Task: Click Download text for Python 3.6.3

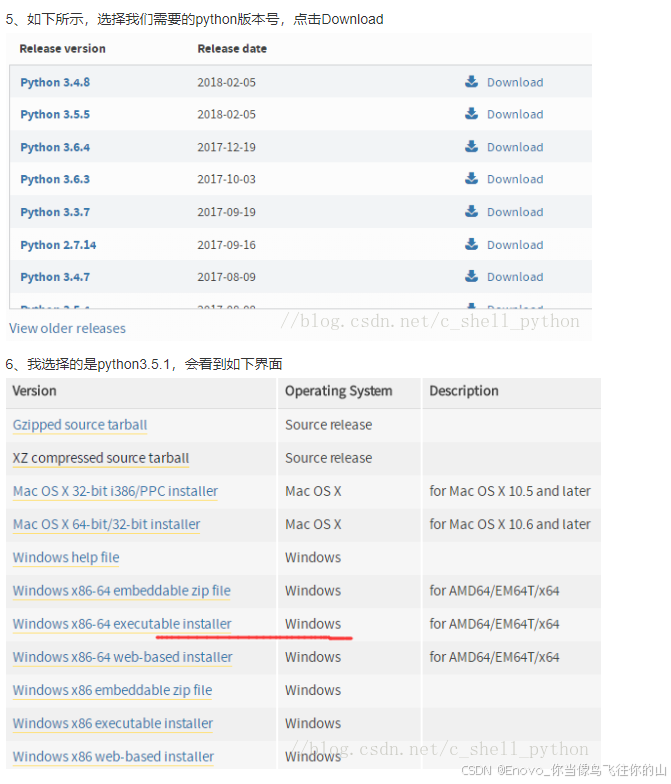Action: (515, 180)
